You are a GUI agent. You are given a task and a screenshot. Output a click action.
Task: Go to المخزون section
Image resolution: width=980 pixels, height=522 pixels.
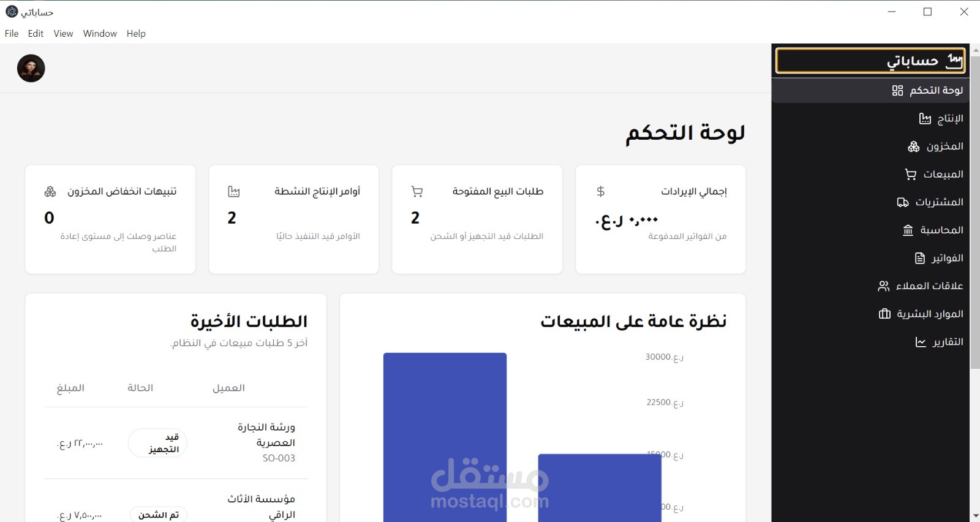click(x=870, y=146)
